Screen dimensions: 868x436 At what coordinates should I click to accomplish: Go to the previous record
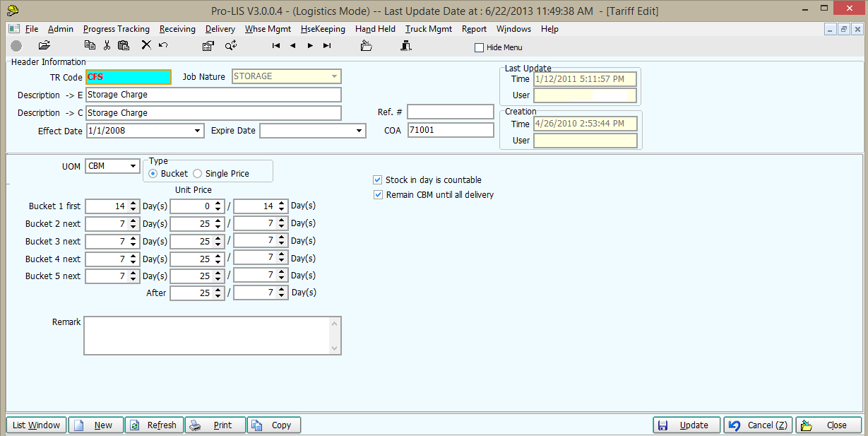tap(293, 45)
